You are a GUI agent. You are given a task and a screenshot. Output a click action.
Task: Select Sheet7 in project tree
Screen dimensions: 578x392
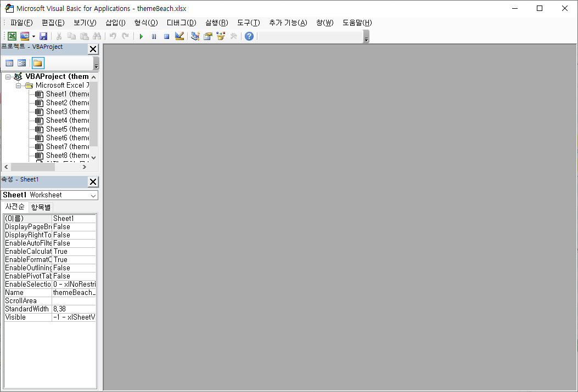(68, 146)
